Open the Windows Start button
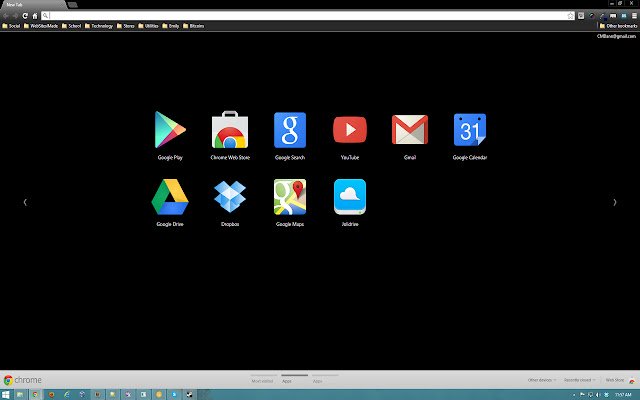 pos(6,394)
